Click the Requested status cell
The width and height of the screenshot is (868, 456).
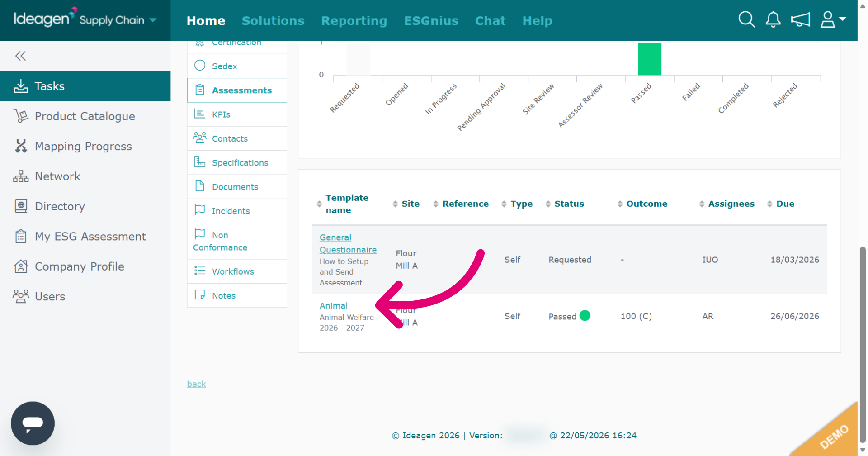tap(570, 260)
